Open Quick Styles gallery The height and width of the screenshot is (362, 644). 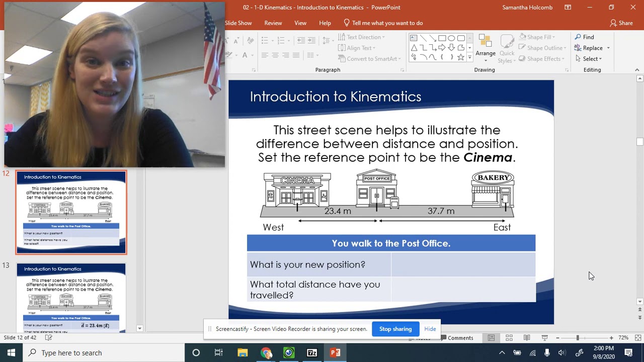pyautogui.click(x=507, y=49)
